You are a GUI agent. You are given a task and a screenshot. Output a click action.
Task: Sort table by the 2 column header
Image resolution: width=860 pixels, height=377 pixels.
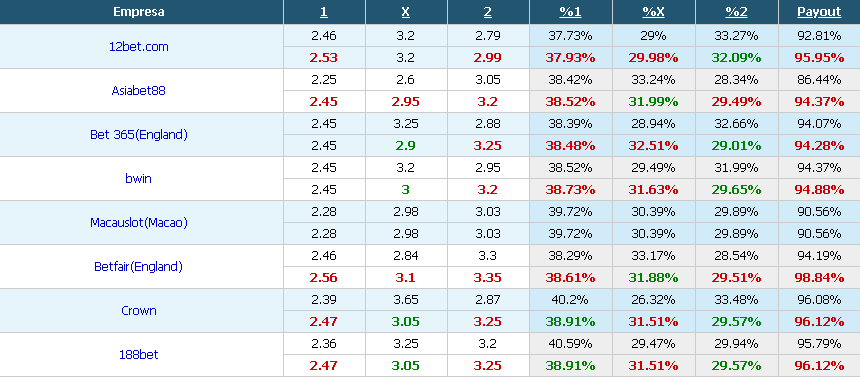click(488, 12)
